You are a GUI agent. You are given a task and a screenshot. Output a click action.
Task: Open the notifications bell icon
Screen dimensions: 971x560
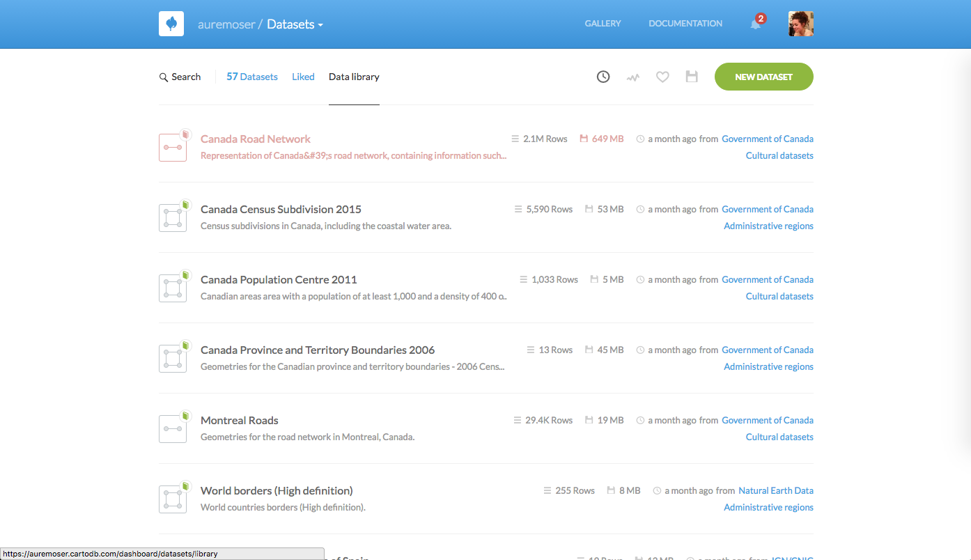[756, 24]
